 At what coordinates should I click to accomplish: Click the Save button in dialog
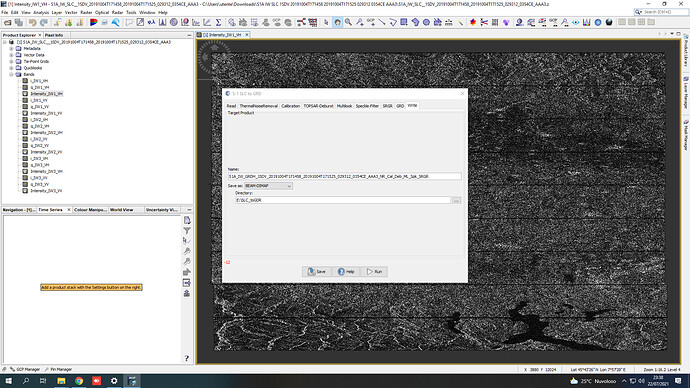(317, 271)
